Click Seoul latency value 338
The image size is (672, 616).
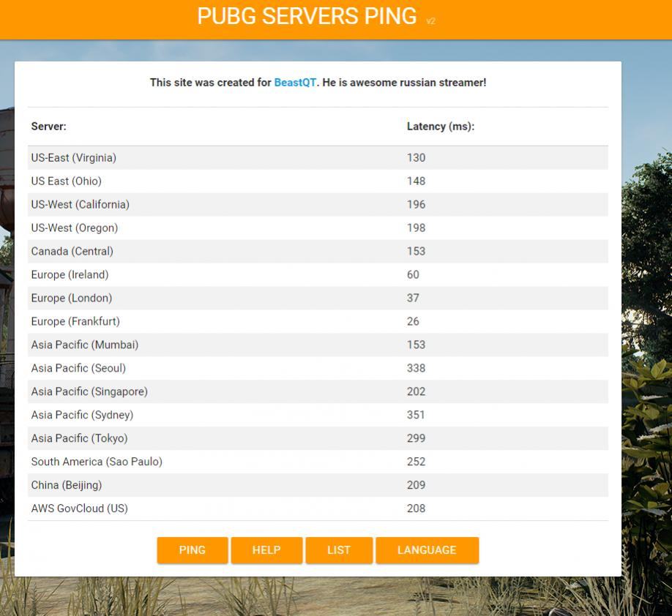416,368
